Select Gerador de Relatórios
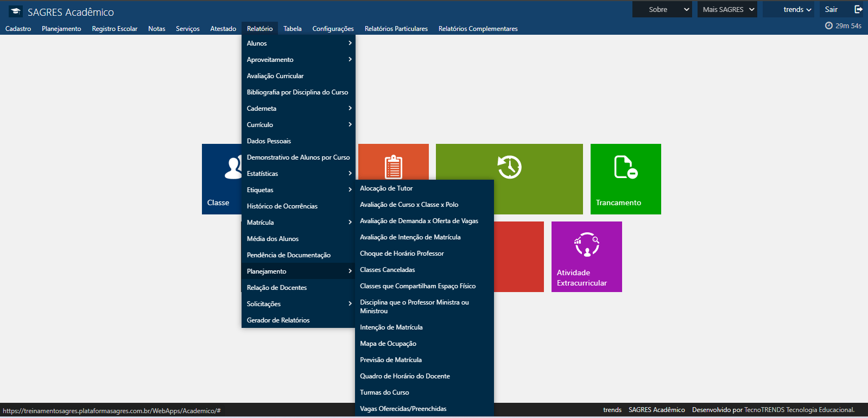 pyautogui.click(x=278, y=320)
